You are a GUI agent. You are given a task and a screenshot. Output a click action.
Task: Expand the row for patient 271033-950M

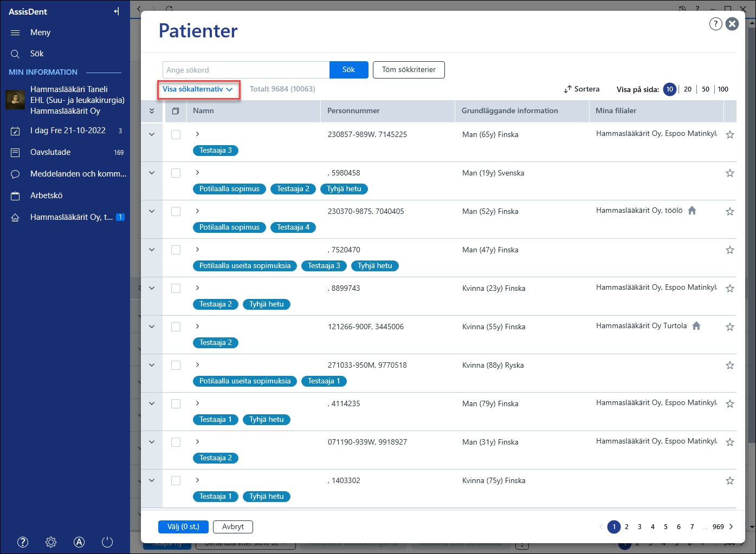[152, 365]
